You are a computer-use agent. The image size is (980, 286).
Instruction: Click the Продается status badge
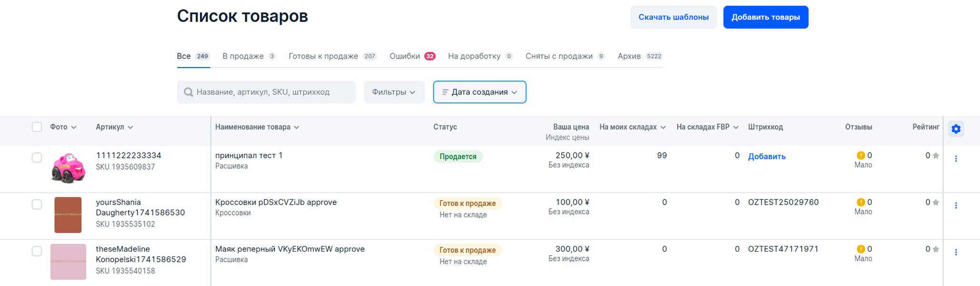(458, 156)
